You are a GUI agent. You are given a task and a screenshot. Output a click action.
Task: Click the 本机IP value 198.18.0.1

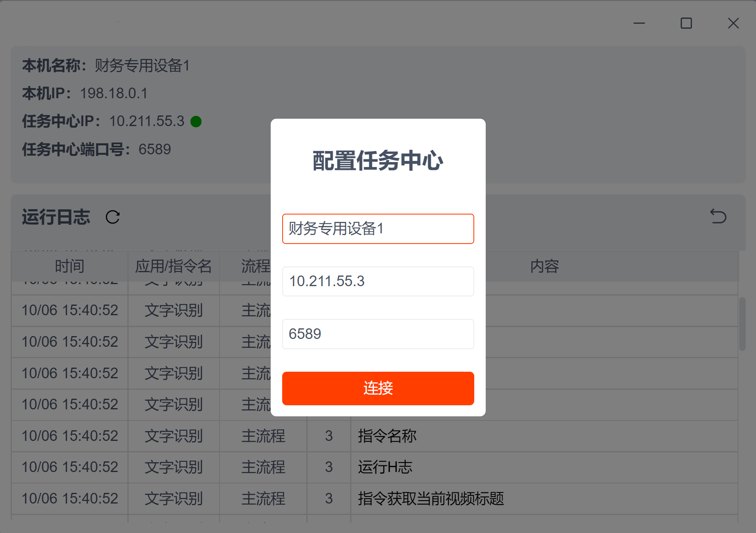113,93
